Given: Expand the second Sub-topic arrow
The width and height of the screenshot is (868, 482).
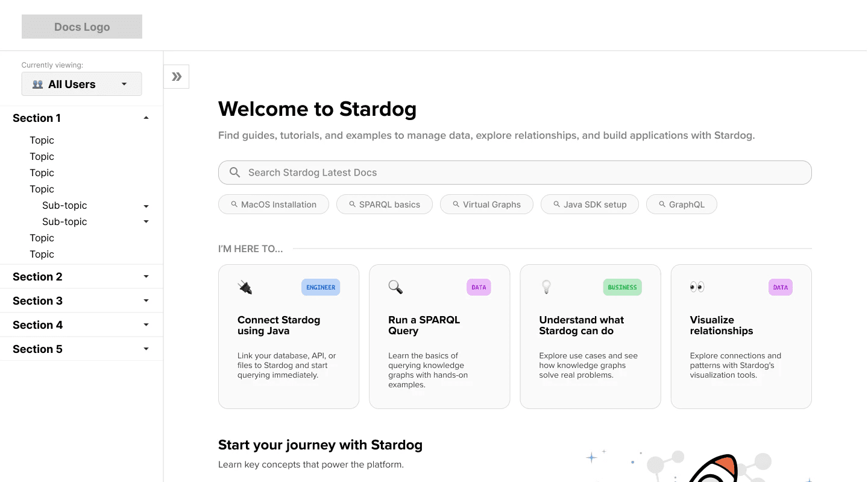Looking at the screenshot, I should 146,222.
